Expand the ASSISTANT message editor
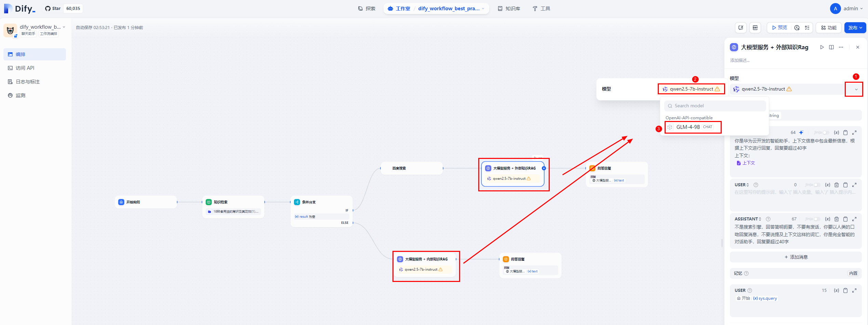Viewport: 868px width, 325px height. coord(854,219)
